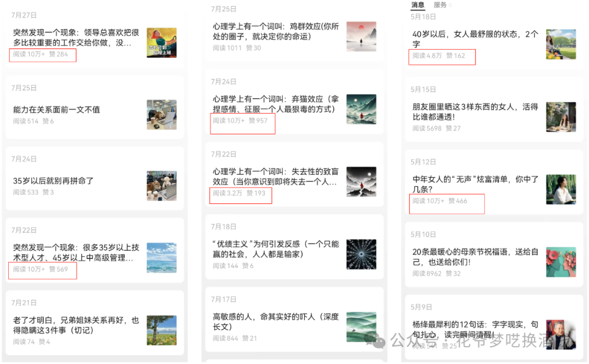Open the 20条最暖心的母亲节祝福语 article
The width and height of the screenshot is (589, 364).
point(475,257)
